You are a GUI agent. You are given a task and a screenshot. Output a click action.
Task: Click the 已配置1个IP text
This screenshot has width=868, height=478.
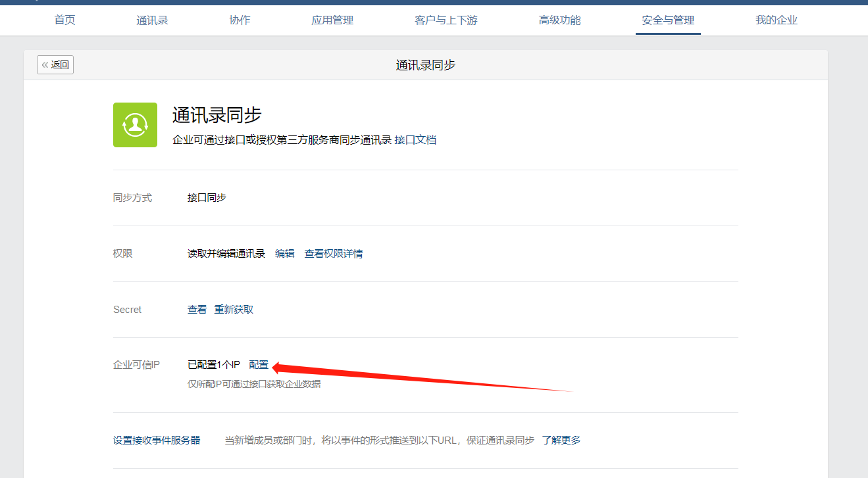click(x=214, y=365)
